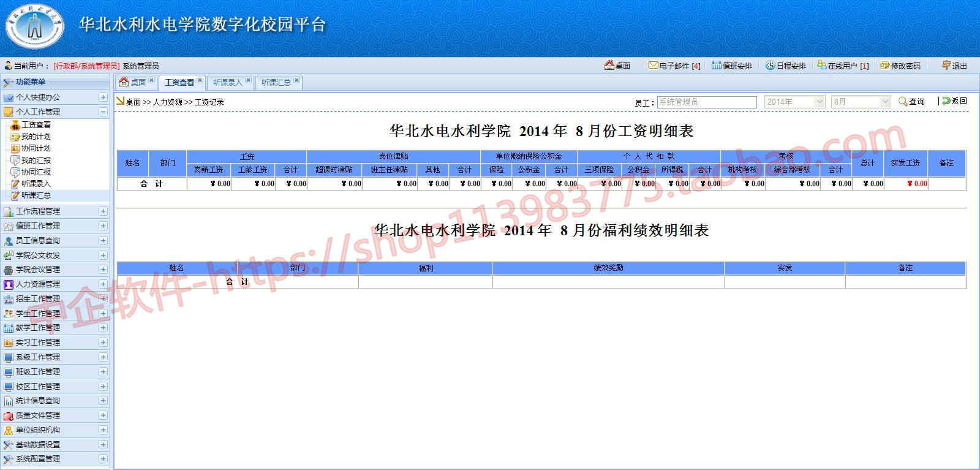The width and height of the screenshot is (980, 470).
Task: Open 在线用户 [1] link
Action: point(843,66)
